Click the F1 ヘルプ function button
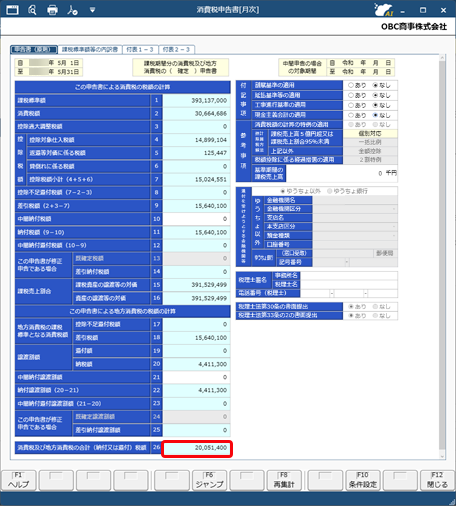The width and height of the screenshot is (456, 506). pyautogui.click(x=18, y=480)
